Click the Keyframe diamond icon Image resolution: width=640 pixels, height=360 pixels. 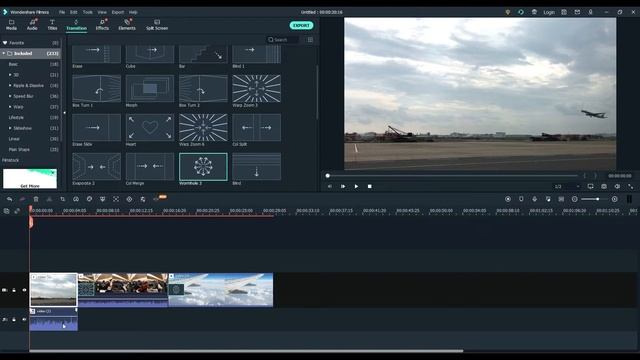(x=129, y=199)
